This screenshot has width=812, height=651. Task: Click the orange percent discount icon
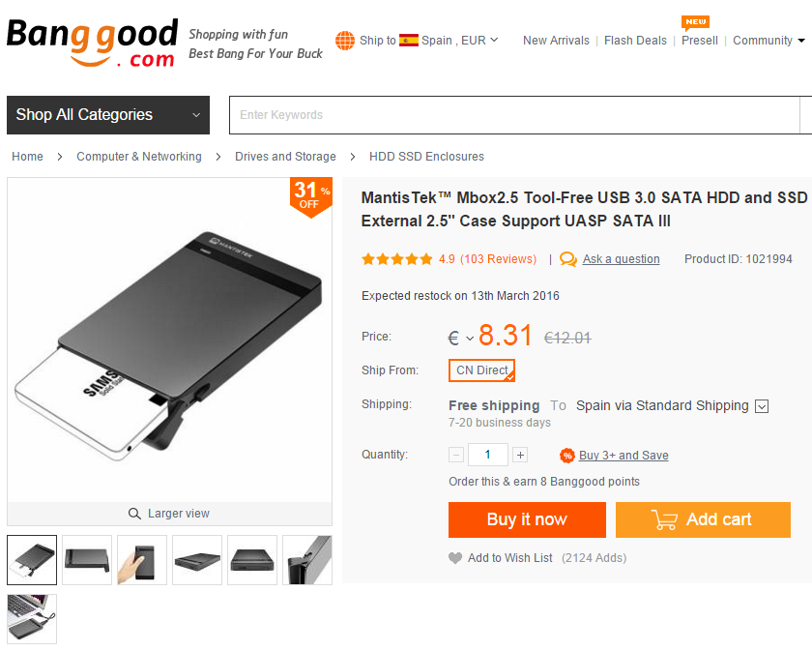point(567,456)
